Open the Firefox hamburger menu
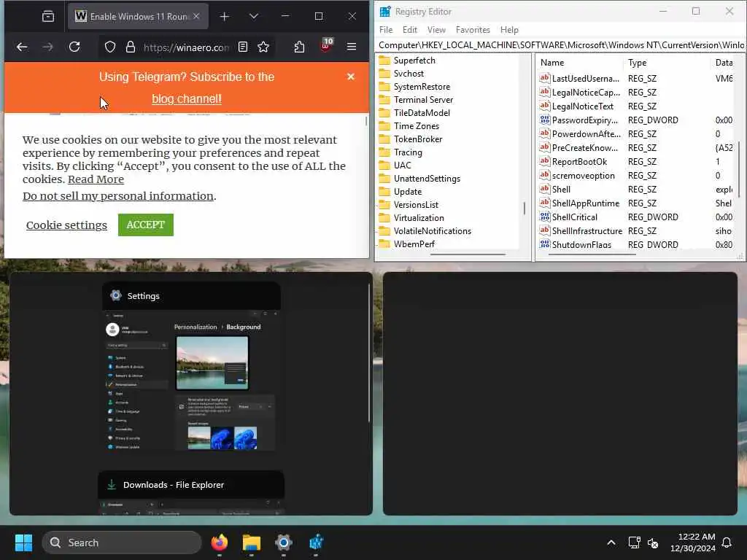This screenshot has width=747, height=560. pos(352,47)
